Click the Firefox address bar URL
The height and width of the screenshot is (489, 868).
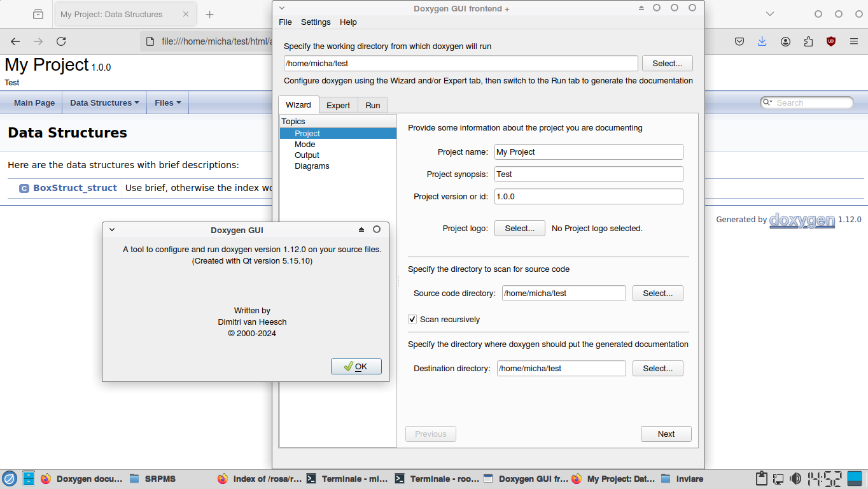tap(216, 41)
